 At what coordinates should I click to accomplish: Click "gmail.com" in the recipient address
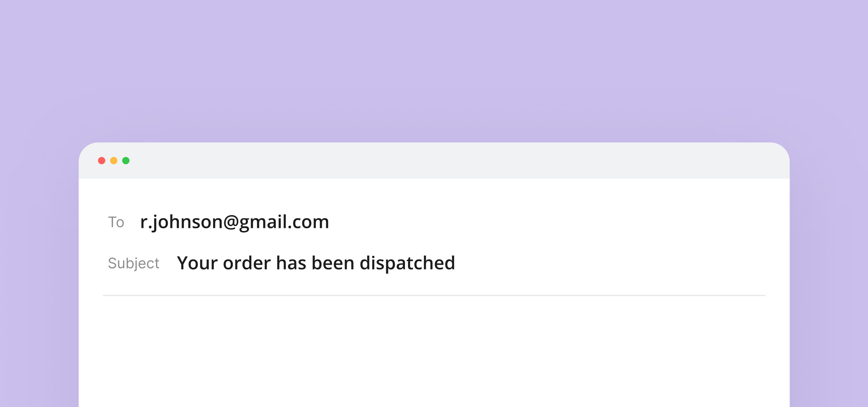(x=284, y=222)
